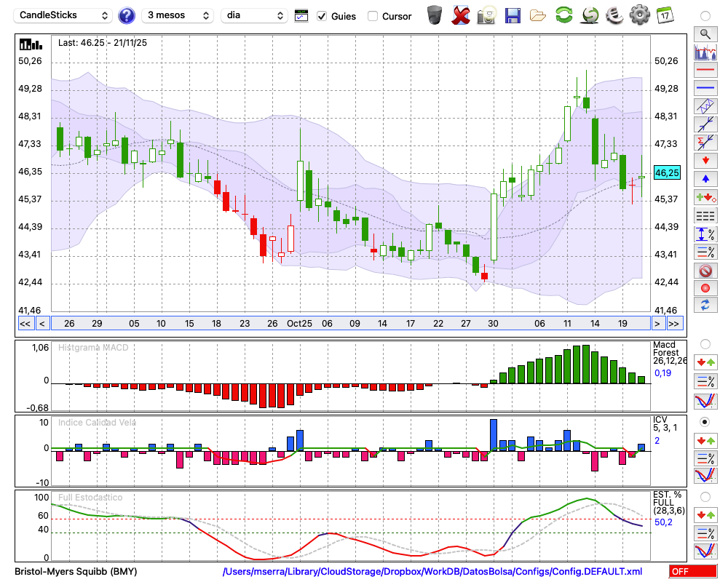Screen dimensions: 728x582
Task: Click the blue help question mark icon
Action: (x=127, y=15)
